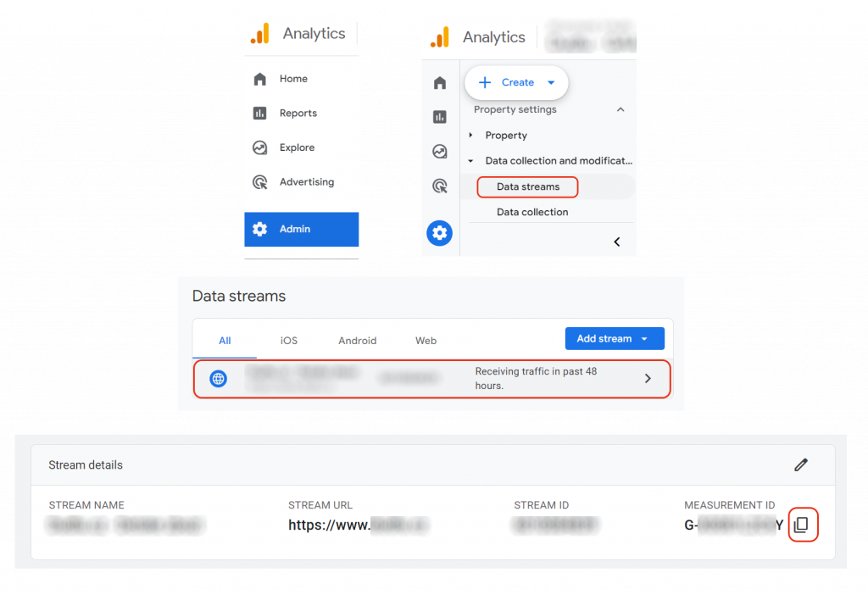The image size is (868, 595).
Task: Click the globe icon of the web stream
Action: coord(218,379)
